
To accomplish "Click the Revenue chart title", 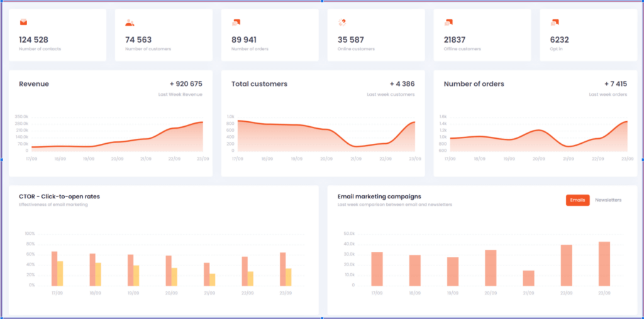I will [x=34, y=84].
